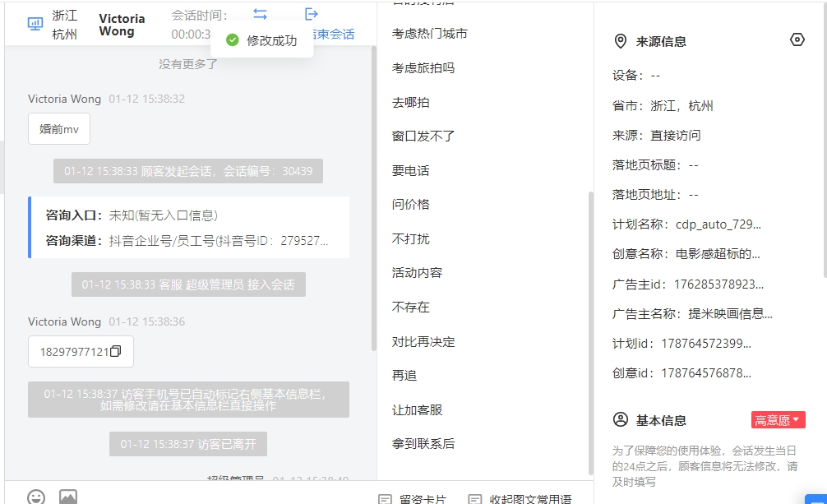Image resolution: width=827 pixels, height=504 pixels.
Task: Click the 来源: 直接访问 row
Action: [657, 136]
